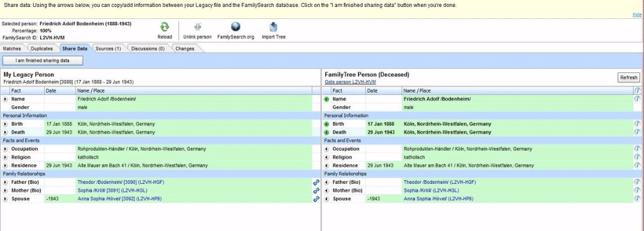The height and width of the screenshot is (231, 644).
Task: Click right arrow on Legacy Mother row
Action: [x=5, y=190]
